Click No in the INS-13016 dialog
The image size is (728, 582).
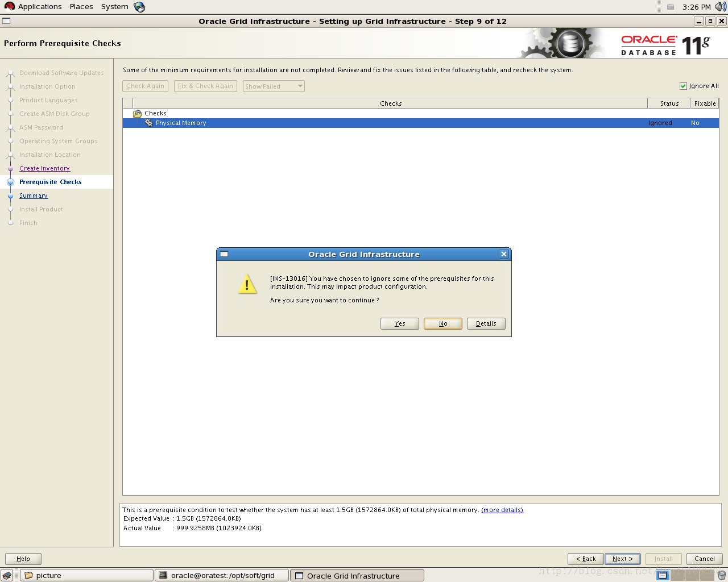(443, 323)
